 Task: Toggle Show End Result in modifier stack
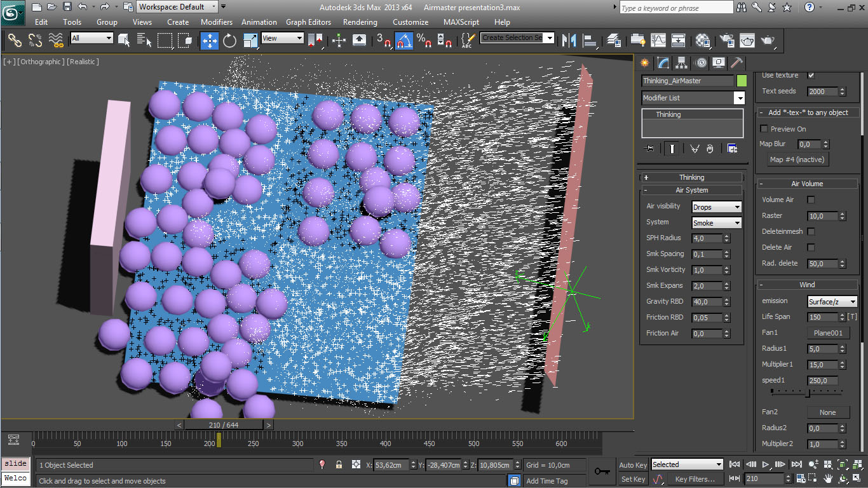(671, 149)
